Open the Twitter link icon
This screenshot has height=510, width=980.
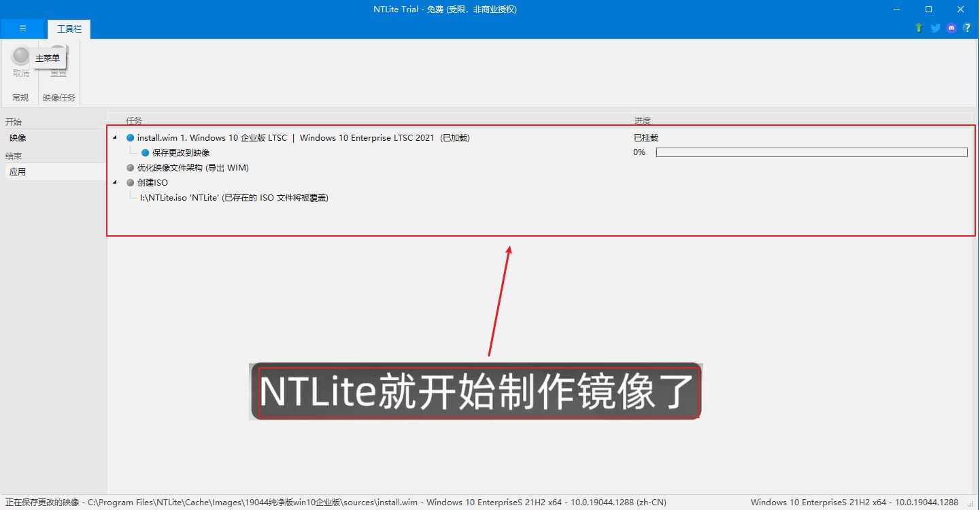point(935,28)
